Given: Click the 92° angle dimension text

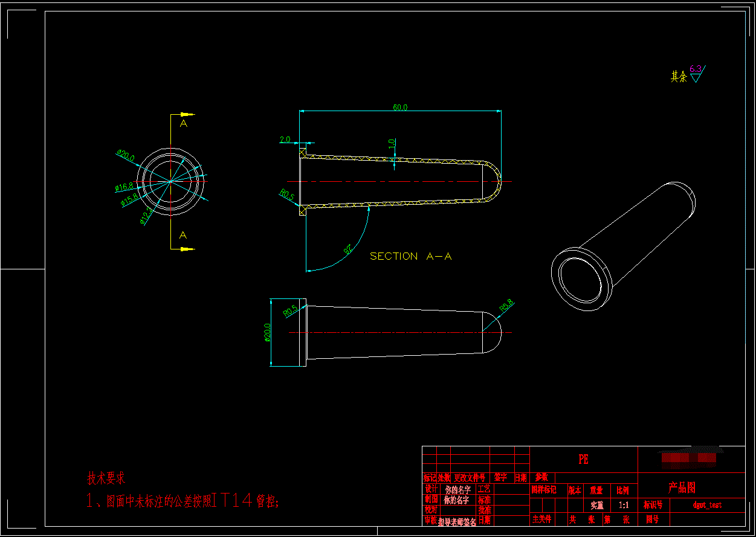Looking at the screenshot, I should pos(349,250).
